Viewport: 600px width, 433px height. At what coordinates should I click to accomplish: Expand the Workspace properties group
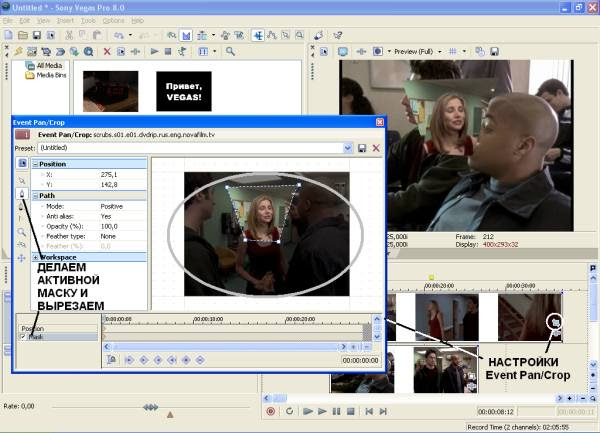point(35,257)
